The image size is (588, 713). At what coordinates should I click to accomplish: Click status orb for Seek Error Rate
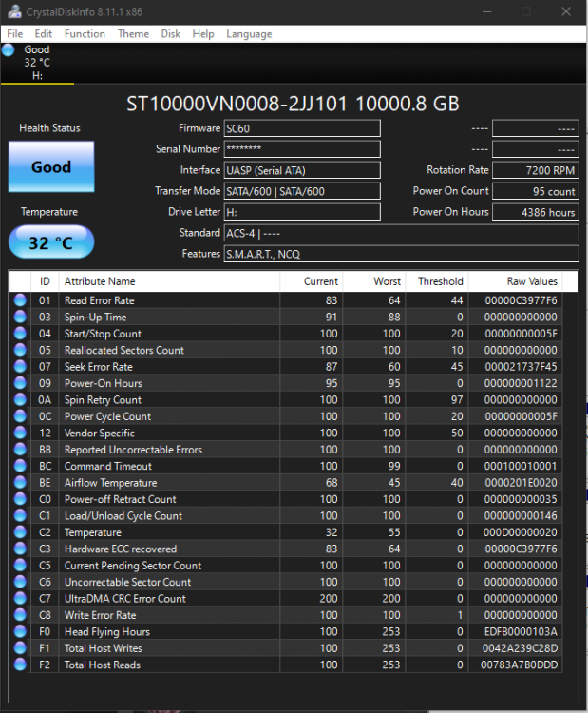(x=20, y=367)
